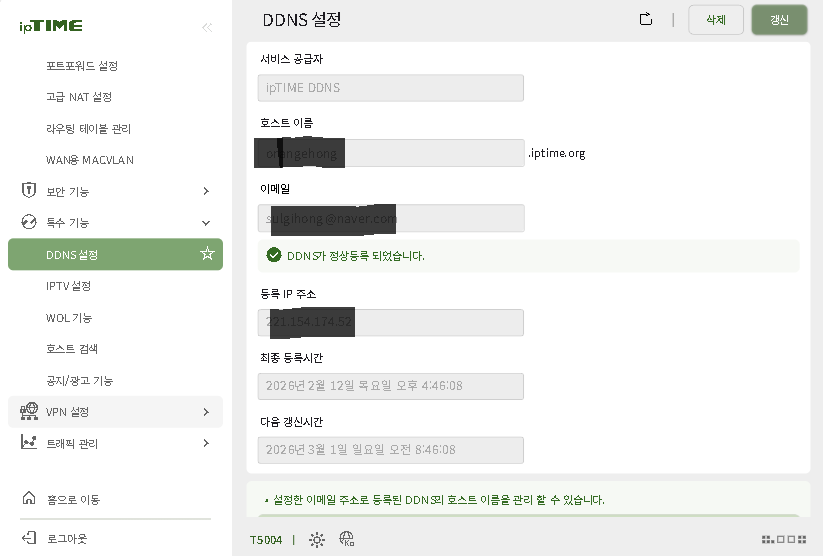823x556 pixels.
Task: Select the WOL 기능 menu item
Action: pyautogui.click(x=69, y=318)
